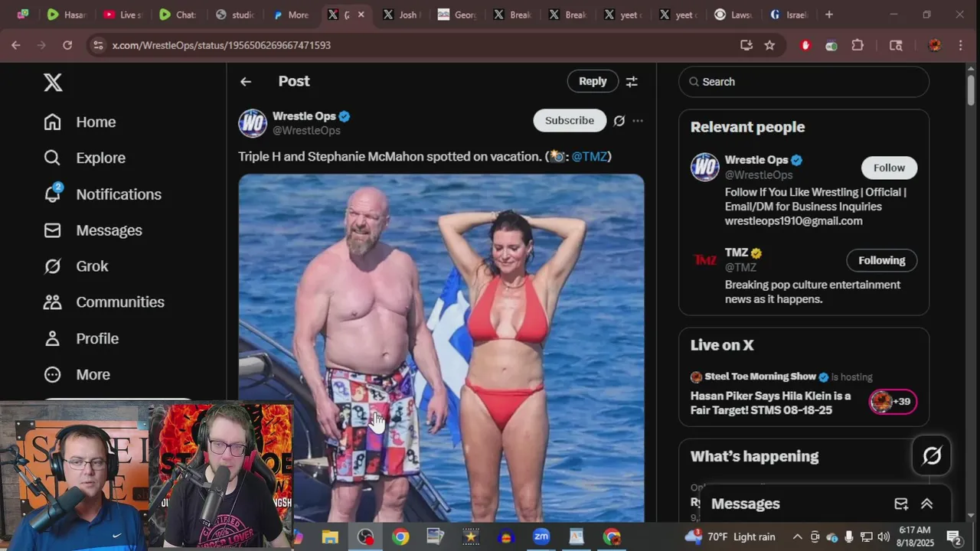The image size is (980, 551).
Task: Click taskbar microphone tray icon
Action: coord(848,536)
